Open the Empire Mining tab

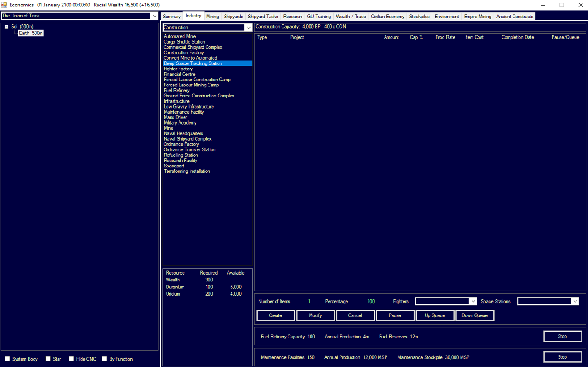[478, 17]
